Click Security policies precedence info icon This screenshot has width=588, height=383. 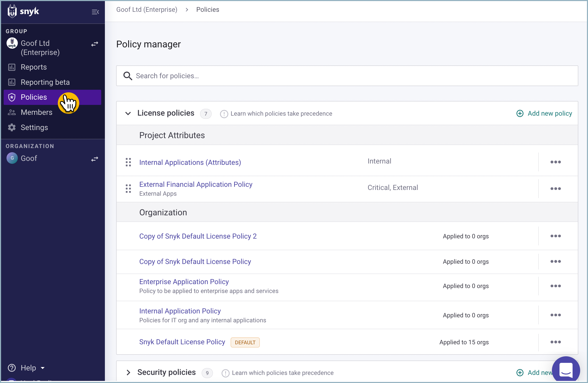coord(225,373)
